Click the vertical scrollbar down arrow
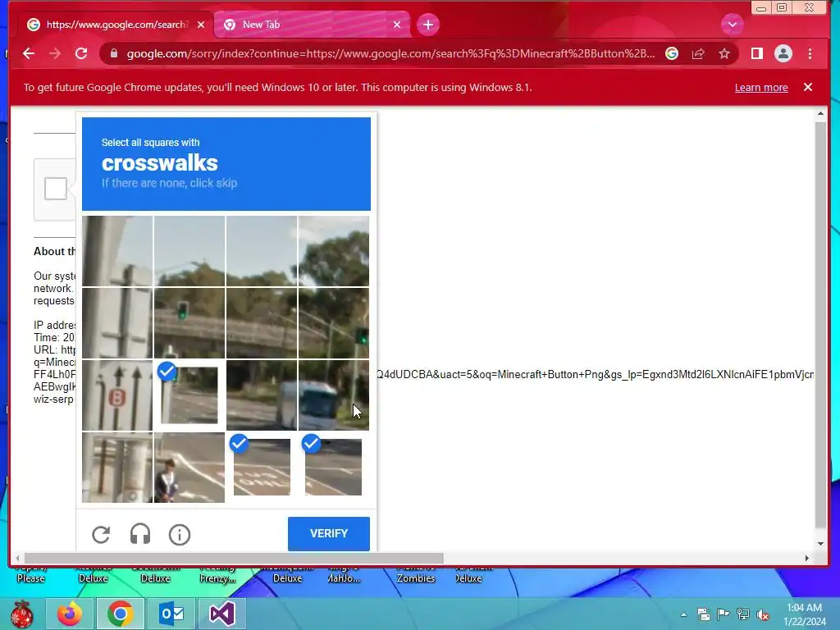The image size is (840, 630). click(820, 543)
